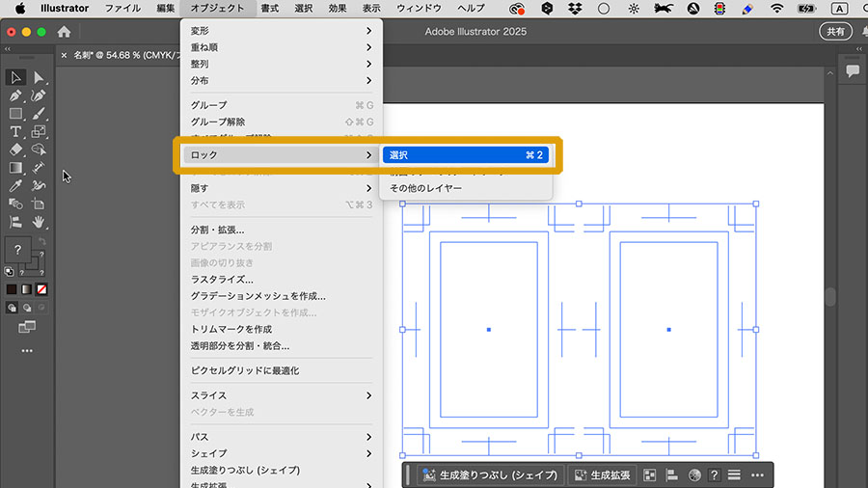Expand the 変形 submenu
This screenshot has height=488, width=868.
point(282,31)
